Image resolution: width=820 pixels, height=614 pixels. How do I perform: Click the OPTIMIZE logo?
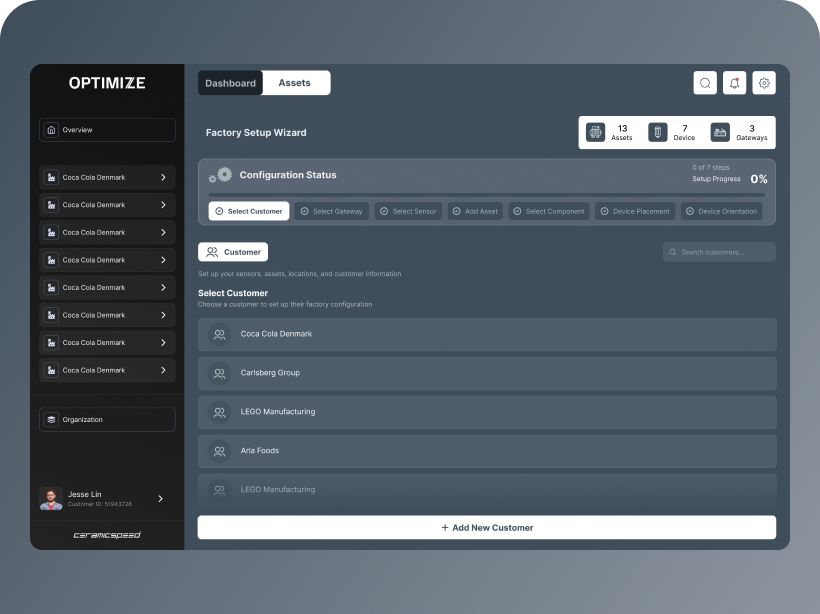coord(107,83)
